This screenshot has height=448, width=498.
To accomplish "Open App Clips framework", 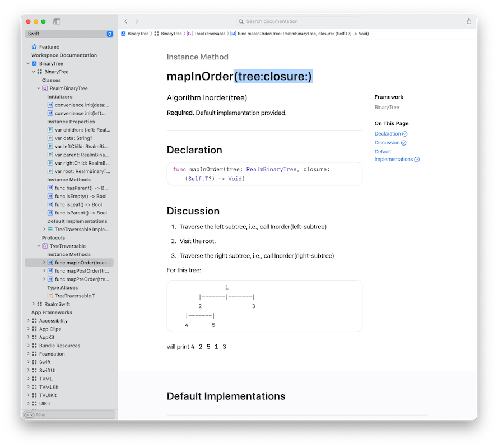I will tap(50, 329).
